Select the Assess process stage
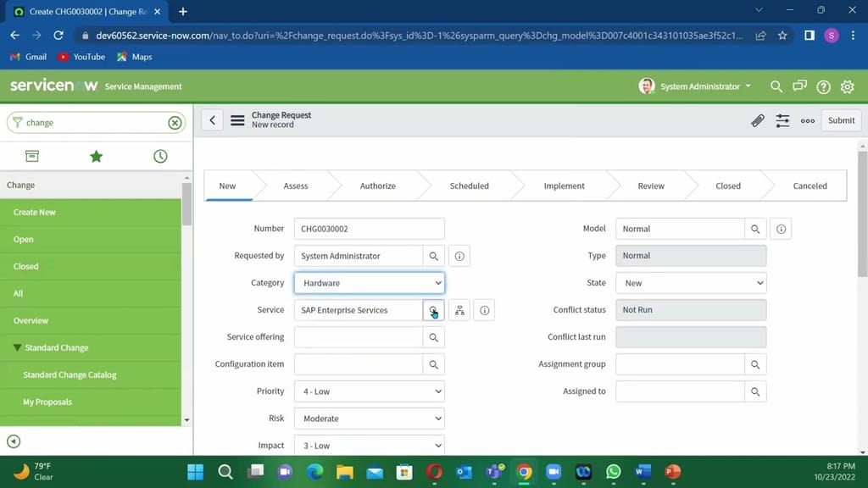Viewport: 868px width, 488px height. point(296,186)
